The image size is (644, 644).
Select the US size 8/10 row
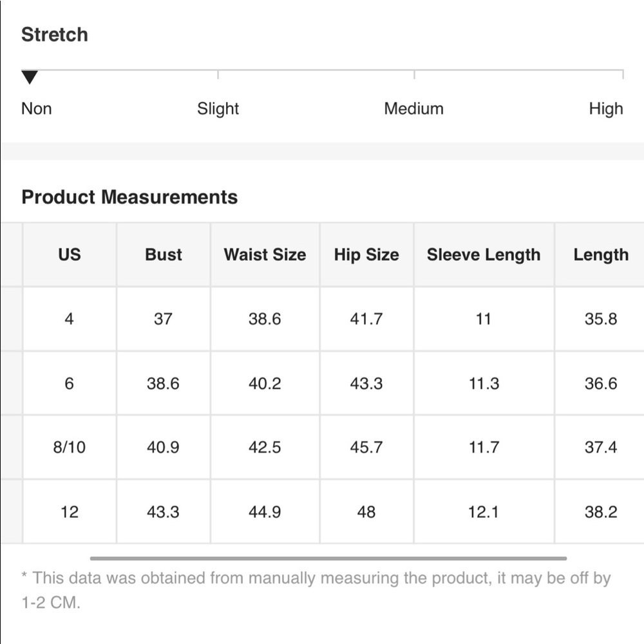pyautogui.click(x=70, y=448)
